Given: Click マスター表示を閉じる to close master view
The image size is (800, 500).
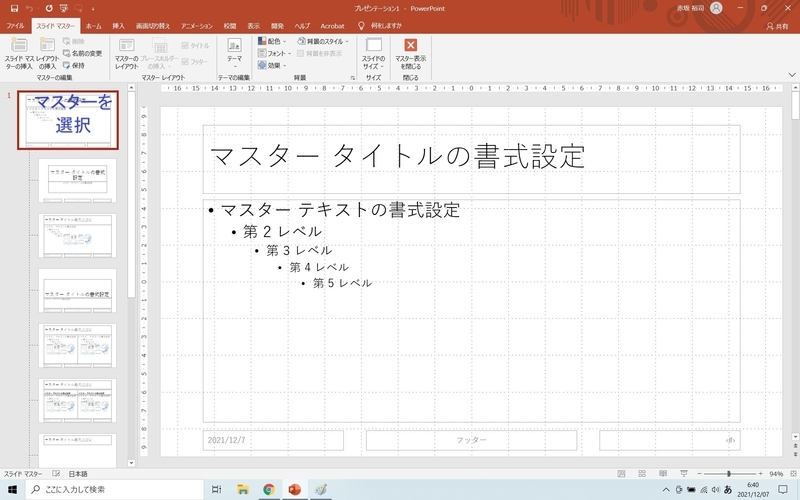Looking at the screenshot, I should [x=410, y=54].
